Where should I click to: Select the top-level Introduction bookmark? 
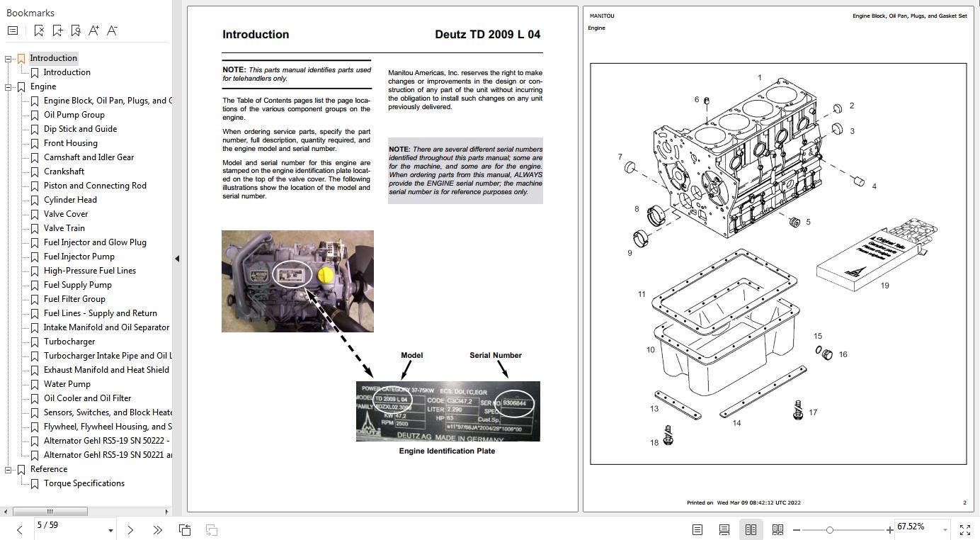click(53, 58)
